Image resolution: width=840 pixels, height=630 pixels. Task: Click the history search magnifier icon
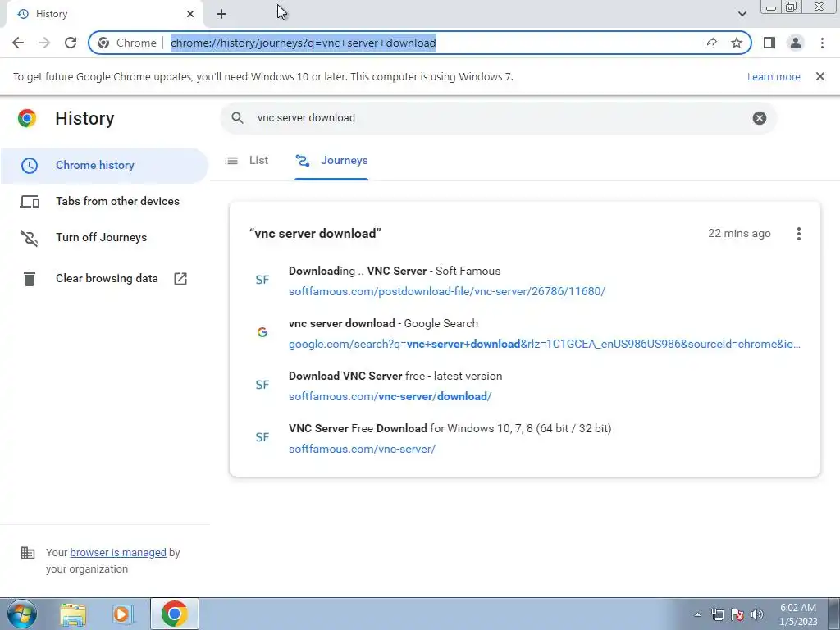[237, 118]
